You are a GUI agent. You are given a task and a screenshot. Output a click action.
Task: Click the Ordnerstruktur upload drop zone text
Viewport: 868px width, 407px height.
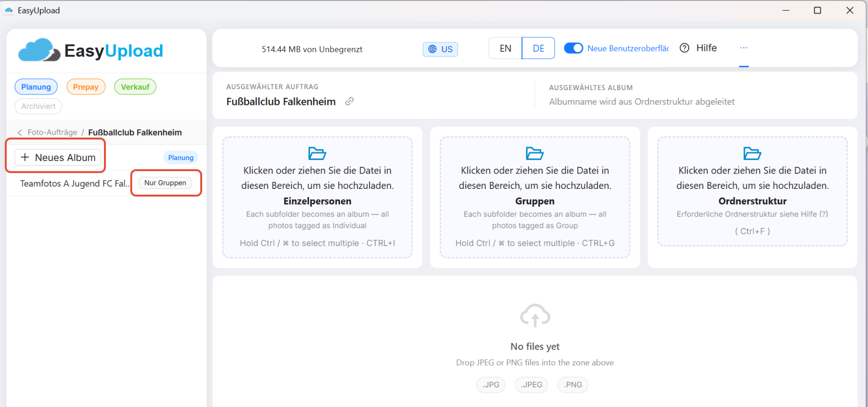tap(753, 201)
